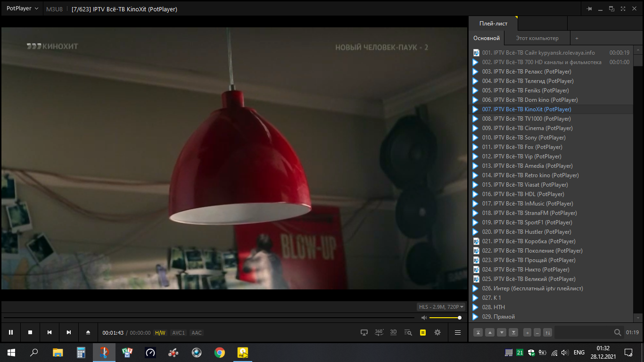
Task: Open the screen cast icon
Action: (x=364, y=332)
